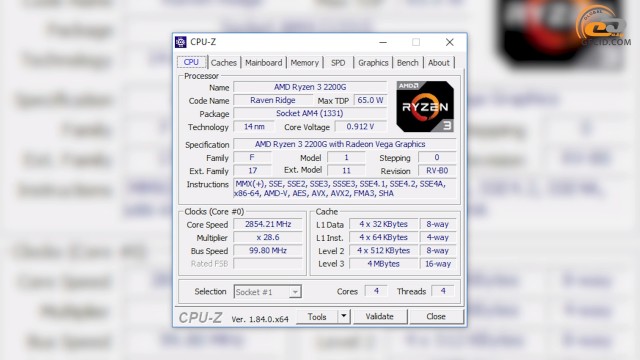Close CPU-Z with the title bar X
This screenshot has height=360, width=640.
(x=449, y=42)
